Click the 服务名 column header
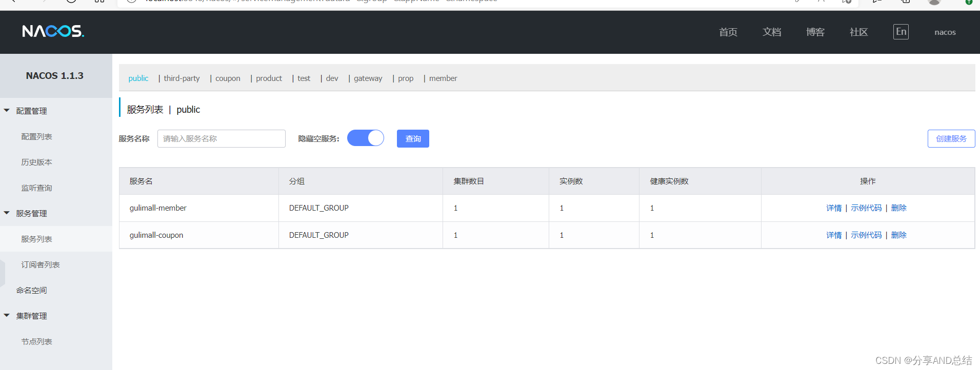 (x=141, y=181)
